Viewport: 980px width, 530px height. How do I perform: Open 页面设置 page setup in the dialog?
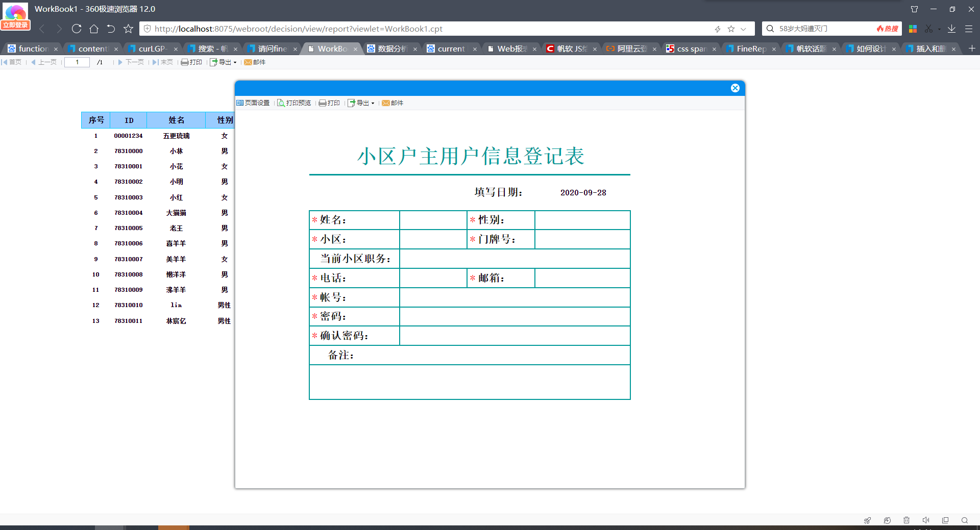point(253,103)
